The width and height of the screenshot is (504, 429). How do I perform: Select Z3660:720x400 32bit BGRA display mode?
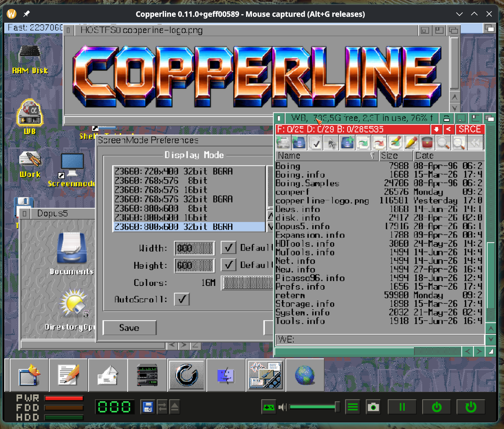189,171
